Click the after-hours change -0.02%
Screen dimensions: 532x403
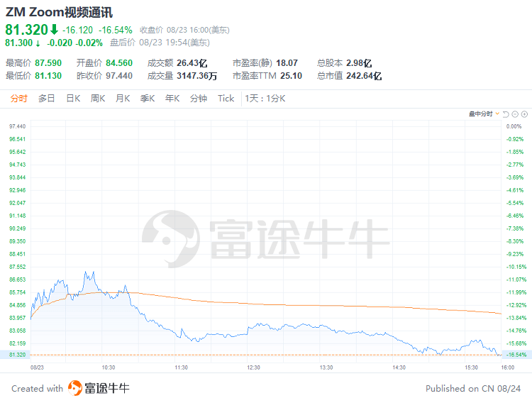tap(89, 43)
